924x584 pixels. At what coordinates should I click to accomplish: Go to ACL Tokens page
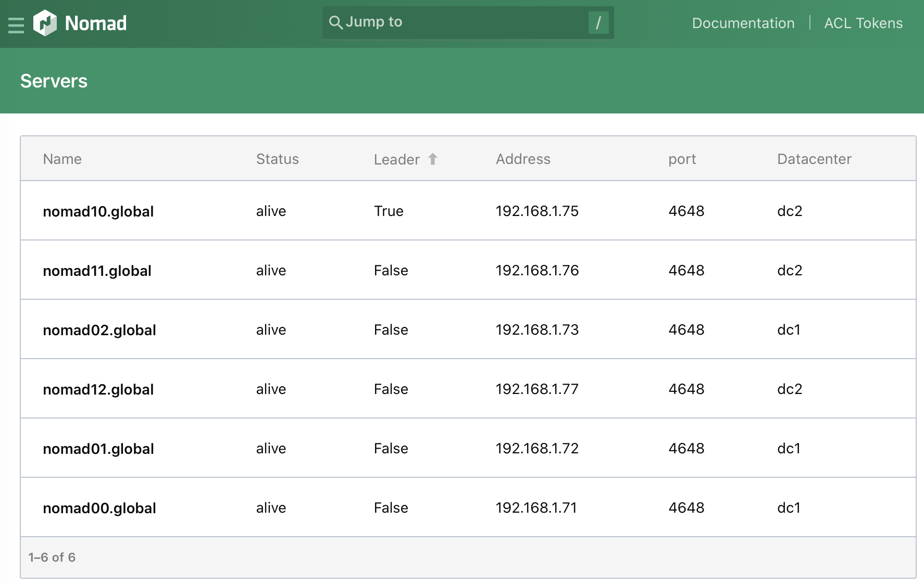(863, 23)
